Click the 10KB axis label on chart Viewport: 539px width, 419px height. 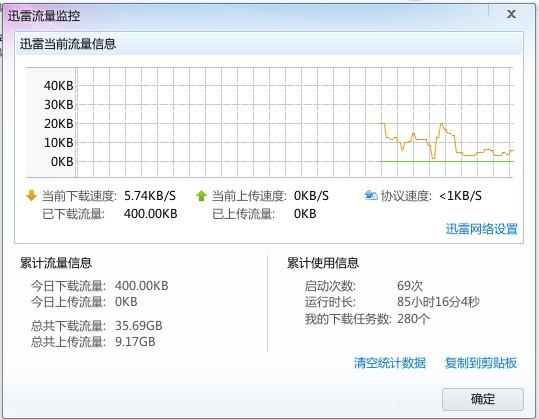[58, 143]
